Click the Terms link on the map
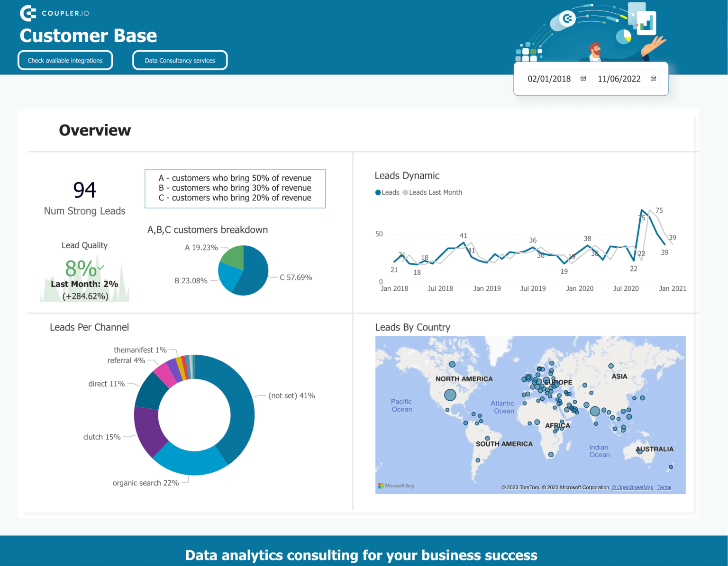This screenshot has height=566, width=728. pyautogui.click(x=664, y=487)
